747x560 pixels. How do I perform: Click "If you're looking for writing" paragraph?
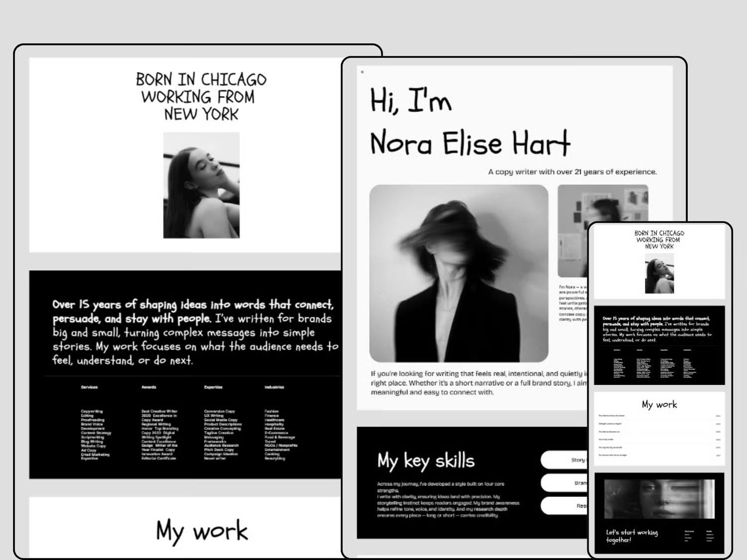pyautogui.click(x=479, y=383)
